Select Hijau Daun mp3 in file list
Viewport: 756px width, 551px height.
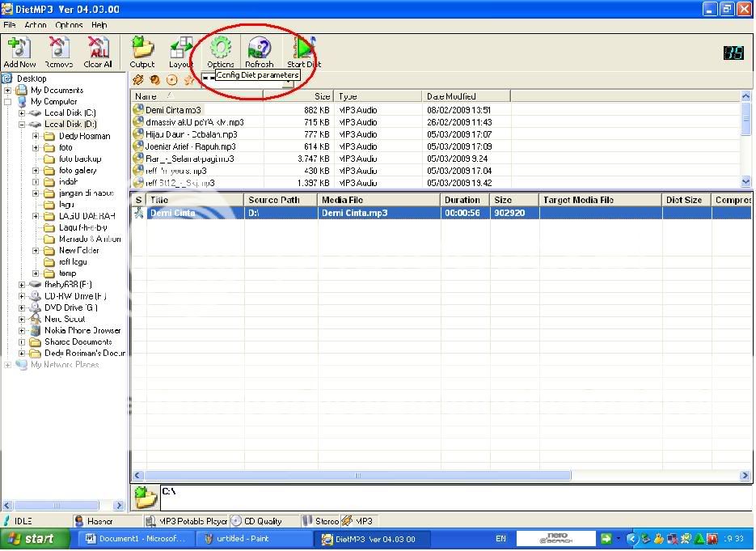tap(192, 134)
